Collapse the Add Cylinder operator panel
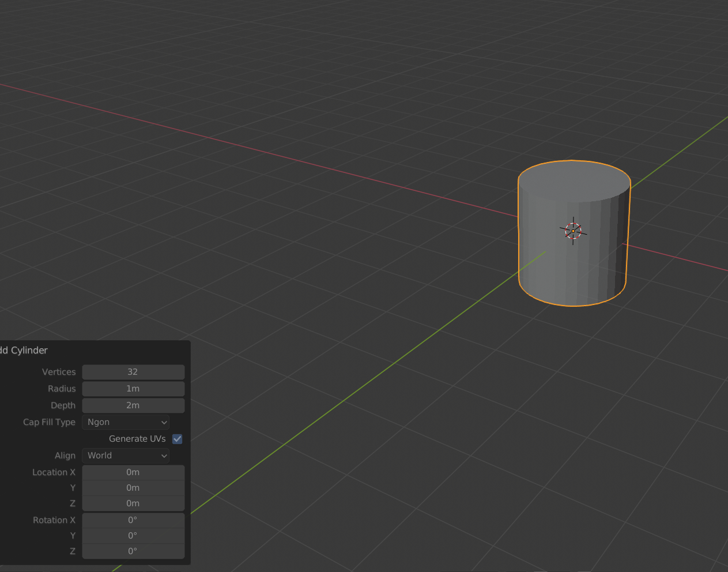Viewport: 728px width, 572px height. pyautogui.click(x=24, y=350)
